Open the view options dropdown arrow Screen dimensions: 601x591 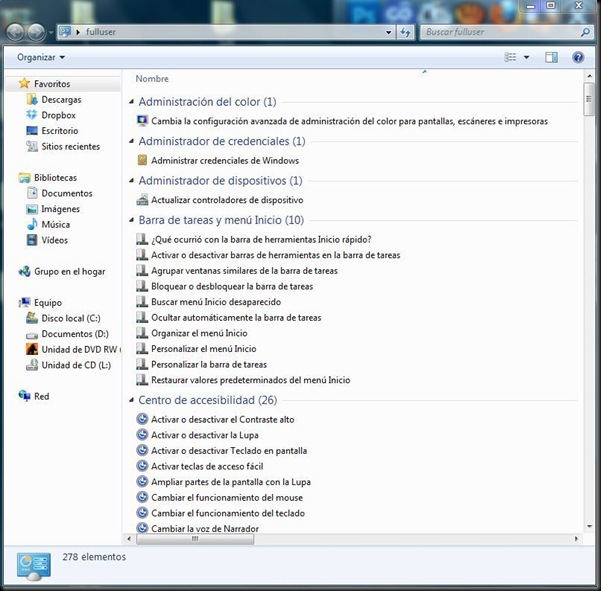527,57
